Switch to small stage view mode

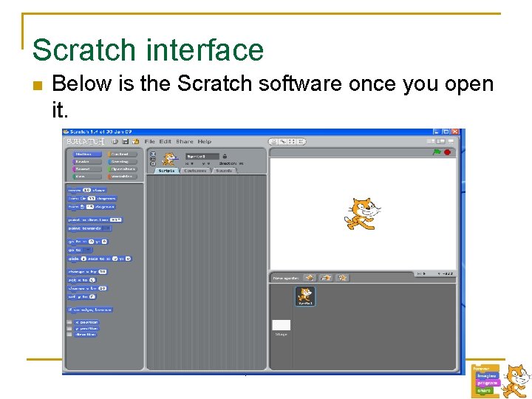431,141
